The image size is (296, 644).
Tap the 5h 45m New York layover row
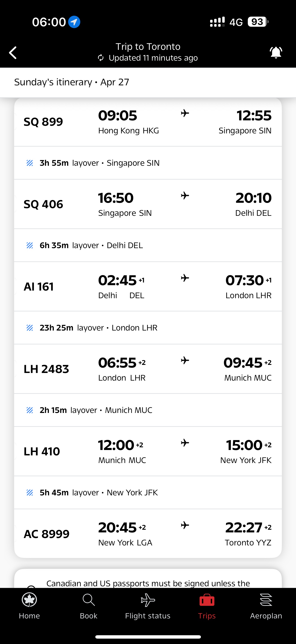(148, 492)
